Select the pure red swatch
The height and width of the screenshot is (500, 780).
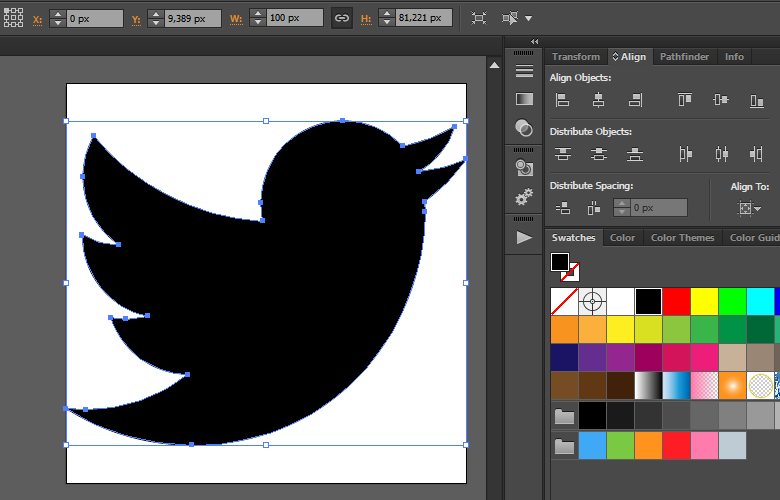pos(677,301)
